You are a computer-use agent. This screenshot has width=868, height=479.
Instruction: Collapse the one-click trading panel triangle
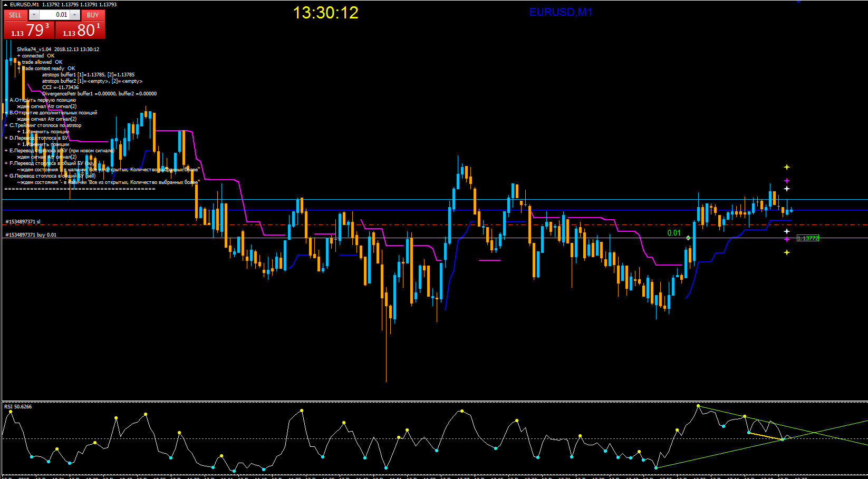[x=5, y=4]
